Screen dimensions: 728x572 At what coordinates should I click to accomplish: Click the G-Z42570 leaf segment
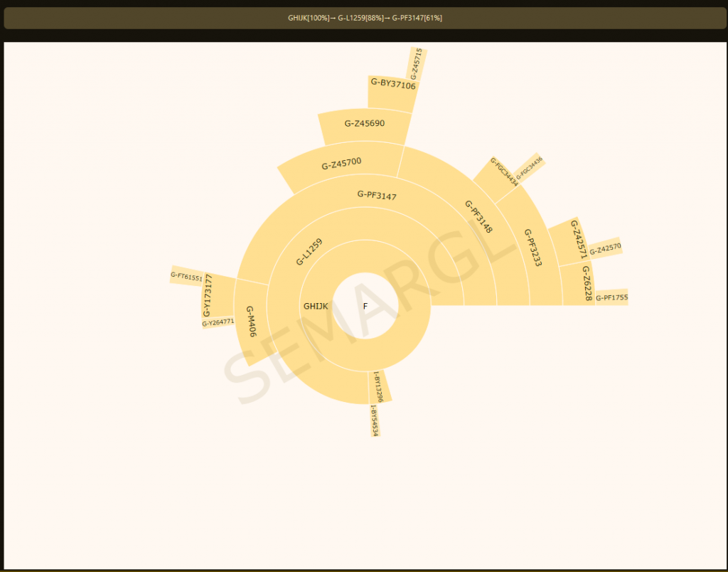pyautogui.click(x=606, y=248)
